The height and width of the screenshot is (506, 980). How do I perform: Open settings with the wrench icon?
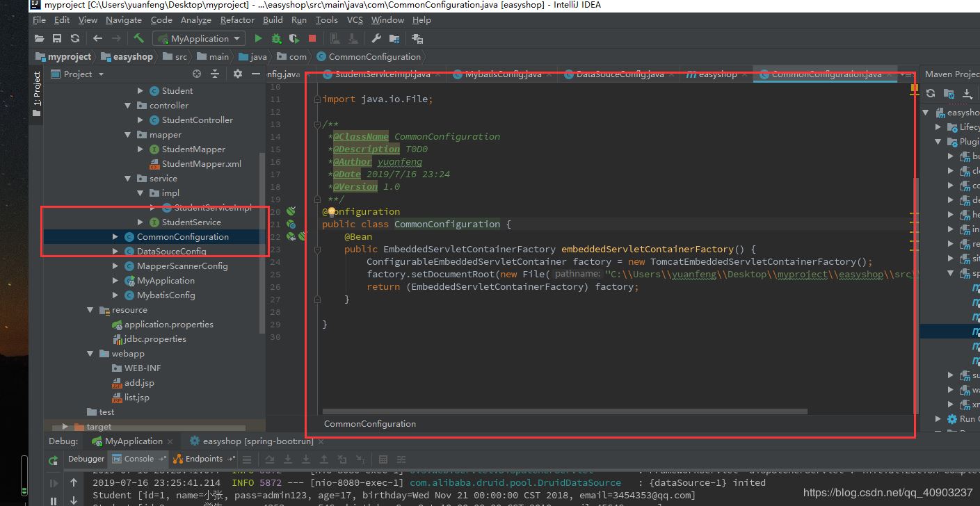(x=376, y=39)
